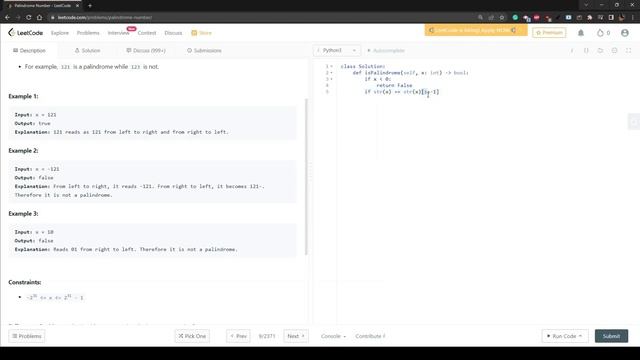Reset code to default icon
The width and height of the screenshot is (640, 360).
(x=600, y=51)
